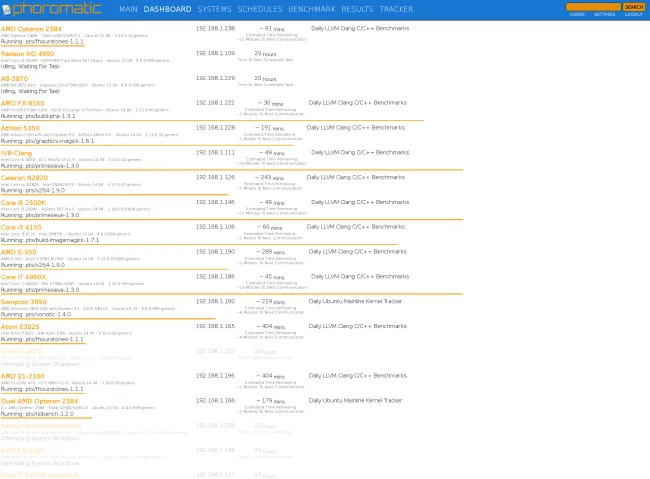Open the AMD E-350 system
The image size is (650, 479).
[18, 252]
